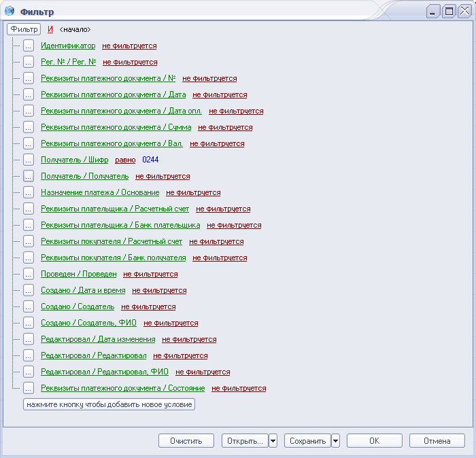476x458 pixels.
Task: Click the Открыть... button
Action: (245, 441)
